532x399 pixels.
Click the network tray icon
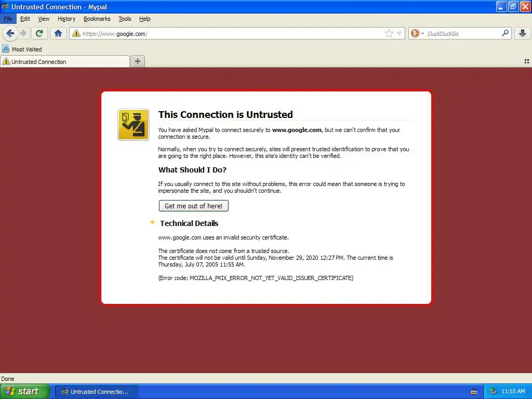coord(494,392)
